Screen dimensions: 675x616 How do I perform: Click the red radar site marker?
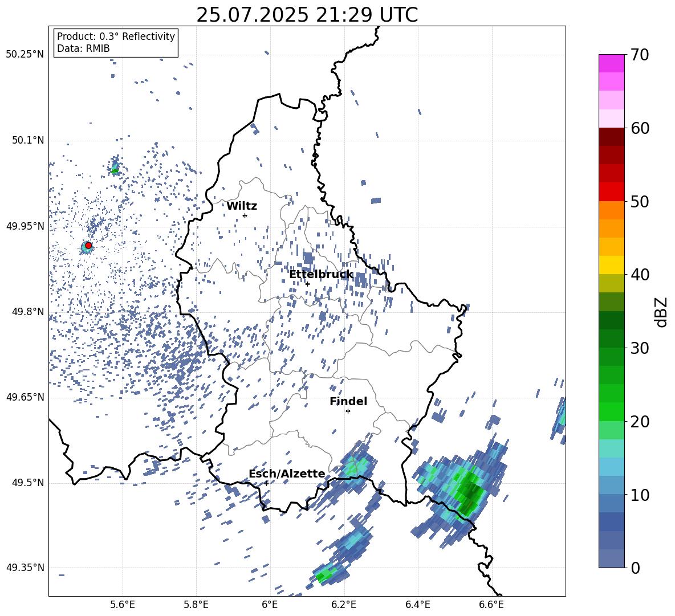(x=88, y=245)
